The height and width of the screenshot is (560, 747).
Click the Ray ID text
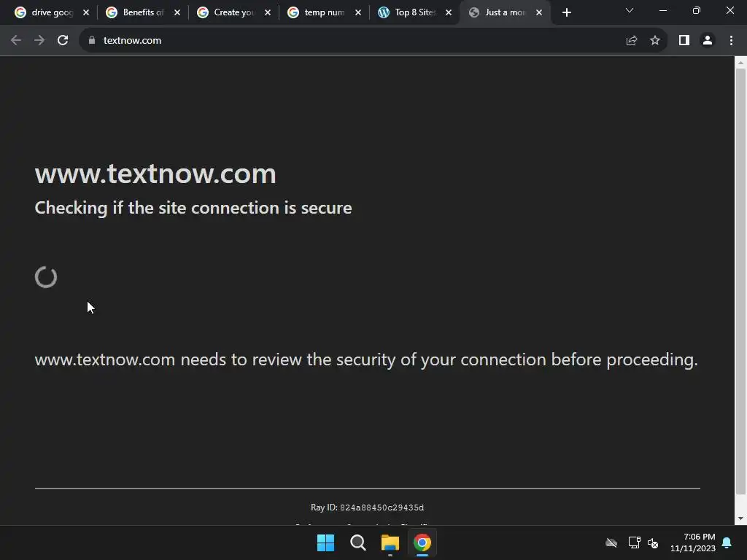tap(368, 507)
